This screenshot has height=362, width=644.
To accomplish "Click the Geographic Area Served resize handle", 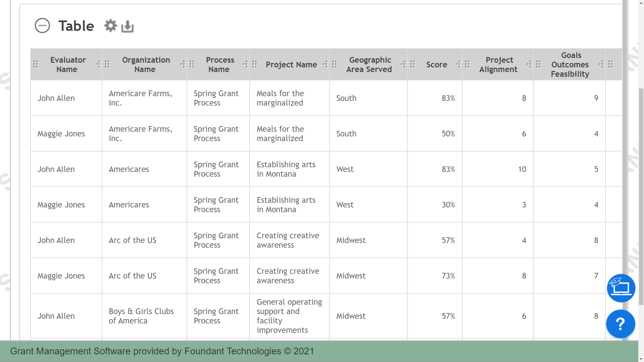I will click(404, 64).
